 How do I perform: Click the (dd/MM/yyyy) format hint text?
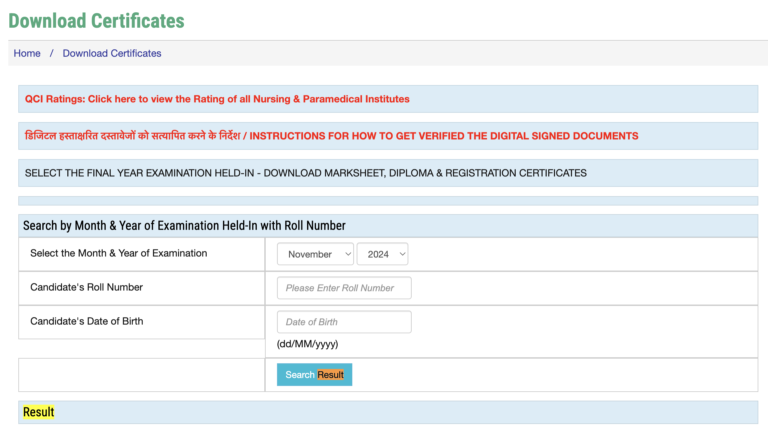307,344
